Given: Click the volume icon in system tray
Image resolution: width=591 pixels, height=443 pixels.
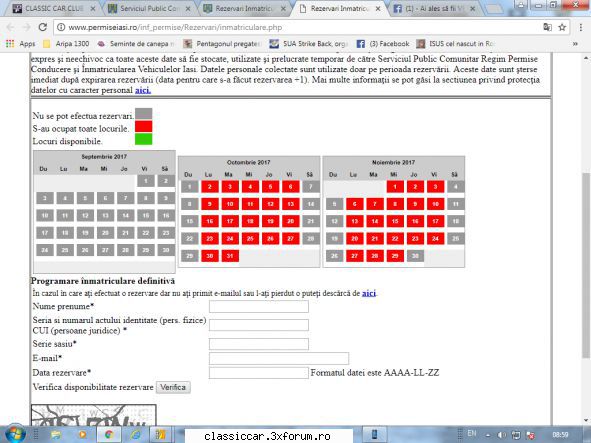Looking at the screenshot, I should click(502, 435).
